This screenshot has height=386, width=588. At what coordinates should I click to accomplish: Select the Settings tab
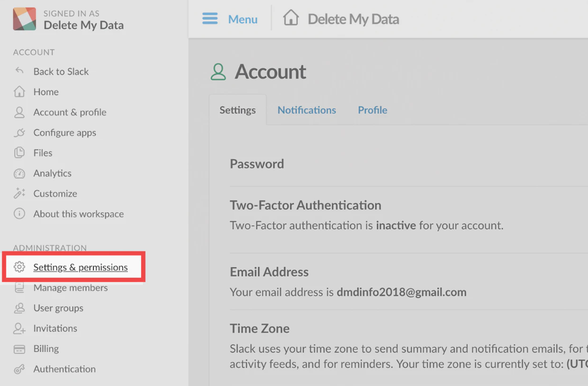[x=238, y=110]
